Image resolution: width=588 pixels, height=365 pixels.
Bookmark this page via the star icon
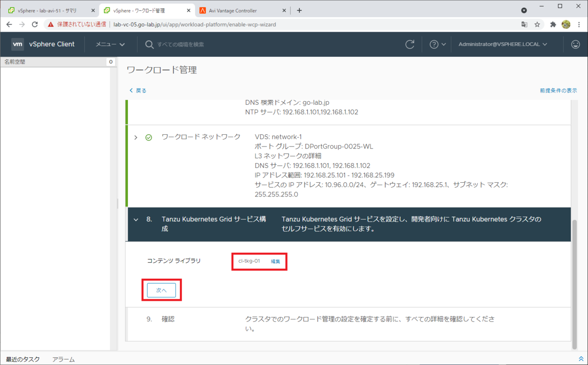pos(538,24)
